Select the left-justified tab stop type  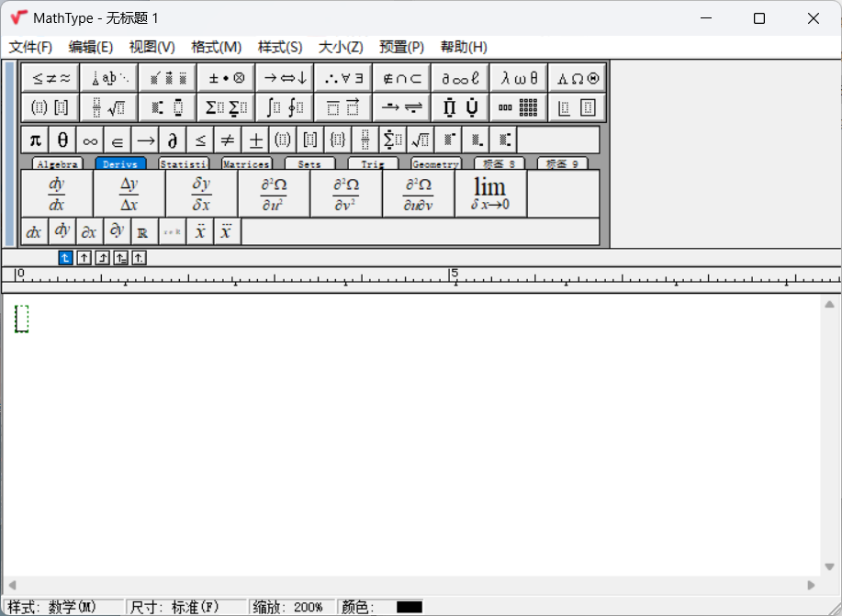click(x=65, y=258)
